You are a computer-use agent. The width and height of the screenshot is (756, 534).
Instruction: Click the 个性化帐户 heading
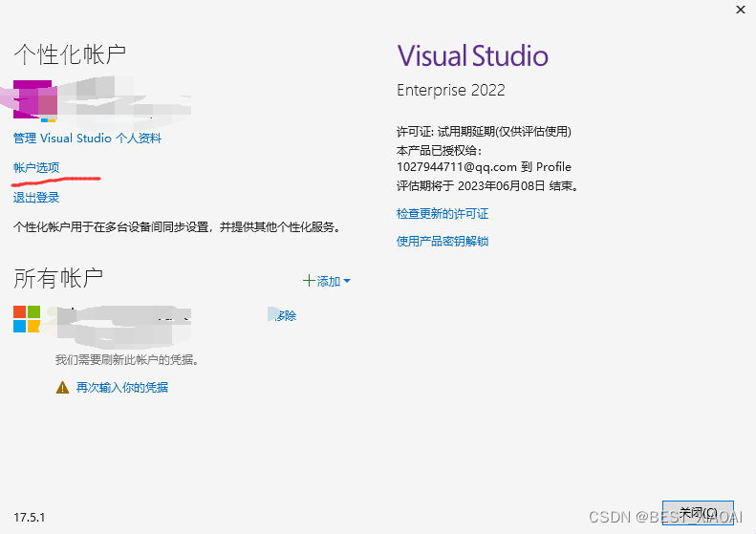pyautogui.click(x=70, y=54)
